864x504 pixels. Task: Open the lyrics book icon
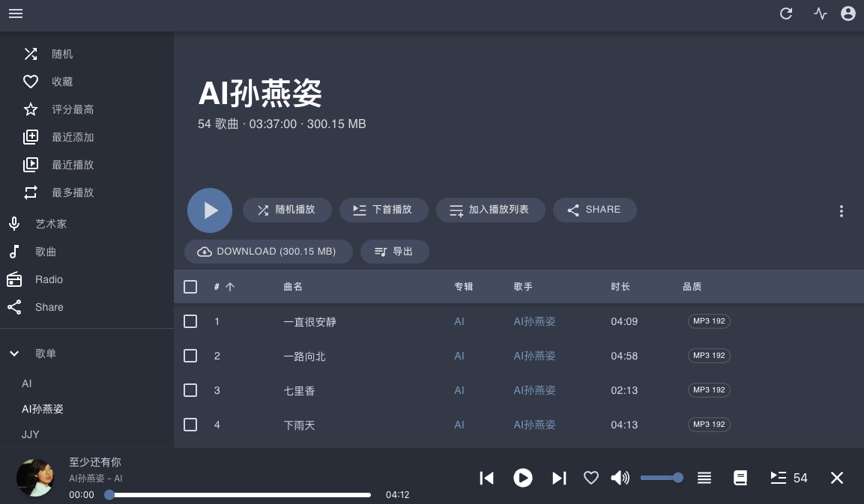[740, 478]
